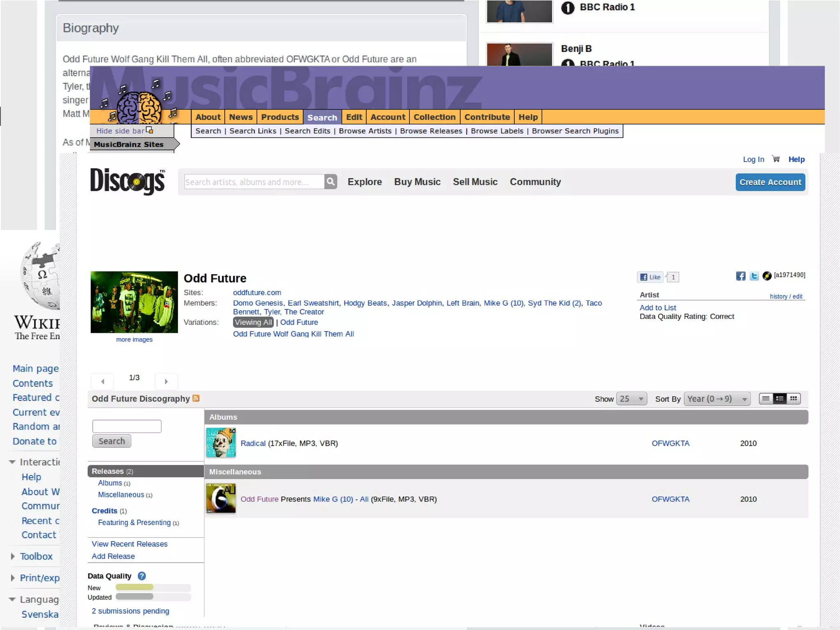The width and height of the screenshot is (840, 630).
Task: Share artist via Twitter icon
Action: tap(754, 276)
